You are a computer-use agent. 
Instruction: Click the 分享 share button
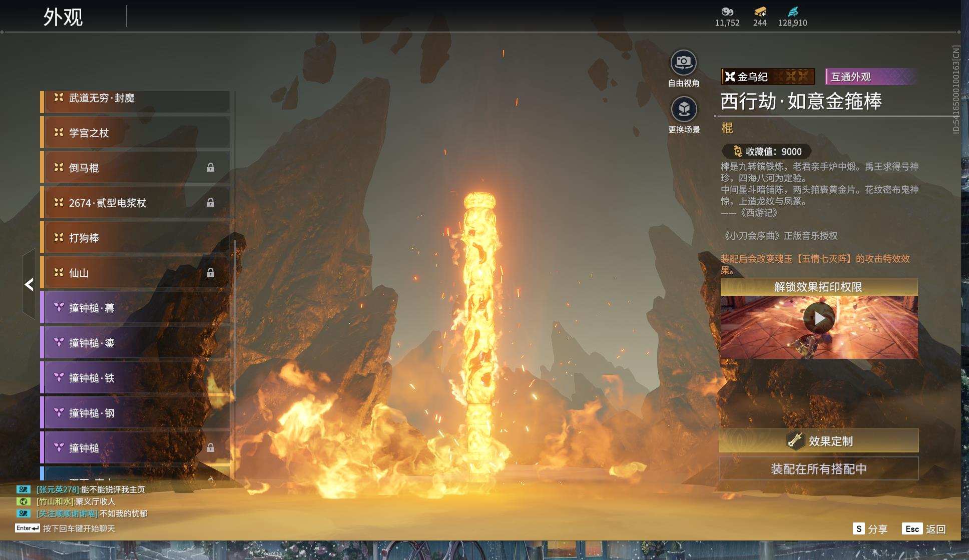870,529
